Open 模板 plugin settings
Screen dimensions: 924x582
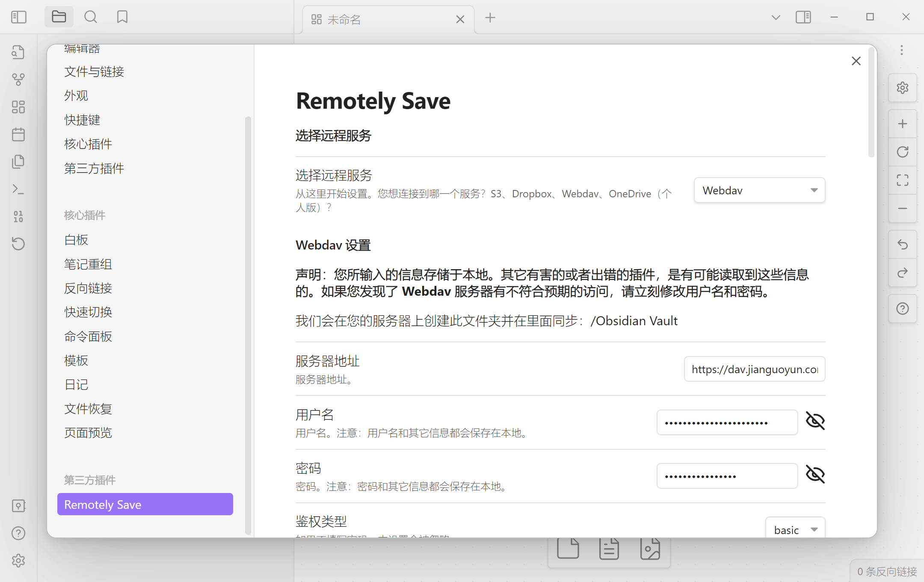tap(145, 360)
